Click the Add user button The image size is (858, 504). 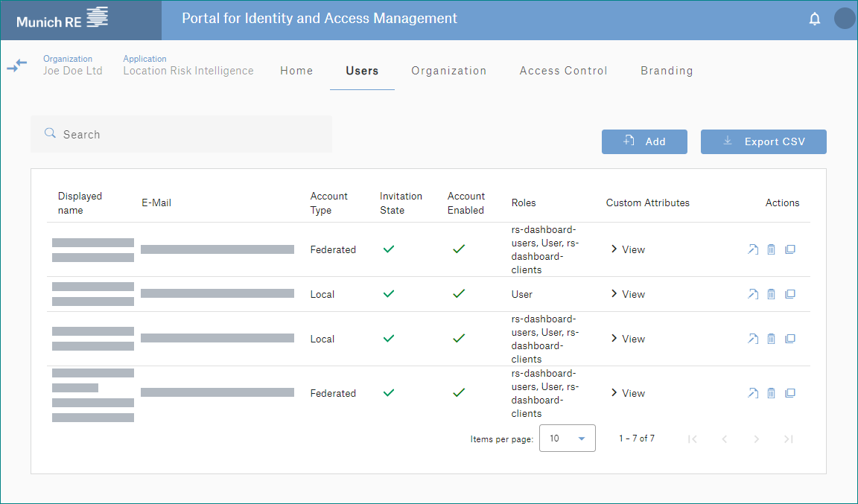point(644,141)
